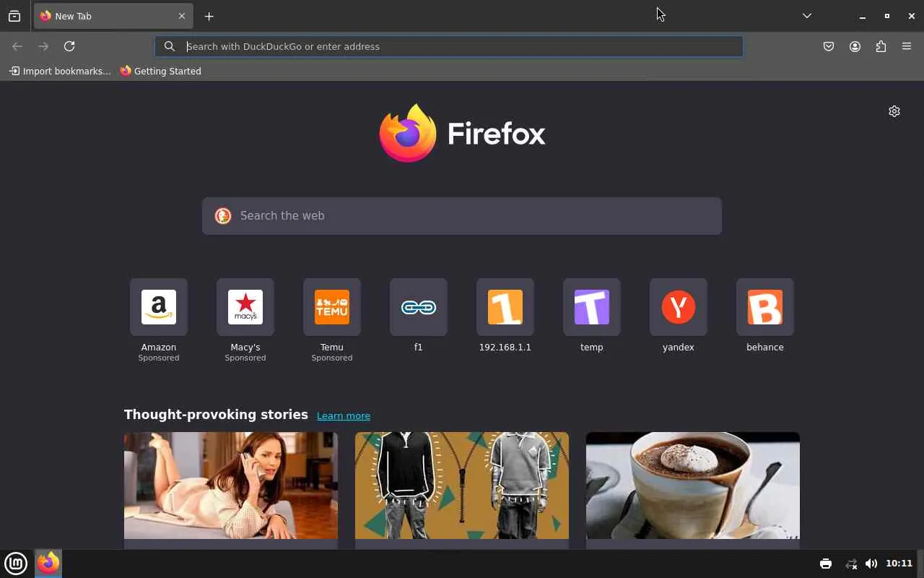Viewport: 924px width, 578px height.
Task: Click the 10:11 clock in taskbar
Action: click(899, 564)
